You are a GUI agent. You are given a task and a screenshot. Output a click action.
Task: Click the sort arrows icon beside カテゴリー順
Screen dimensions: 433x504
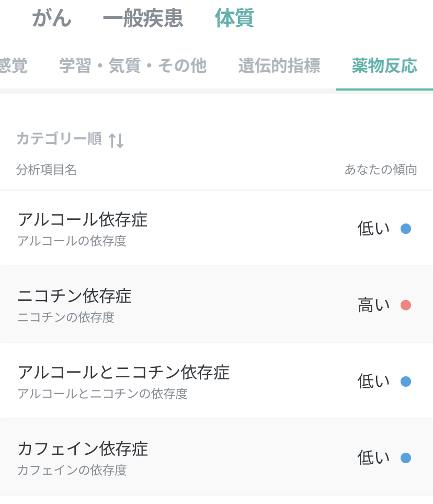(x=116, y=140)
